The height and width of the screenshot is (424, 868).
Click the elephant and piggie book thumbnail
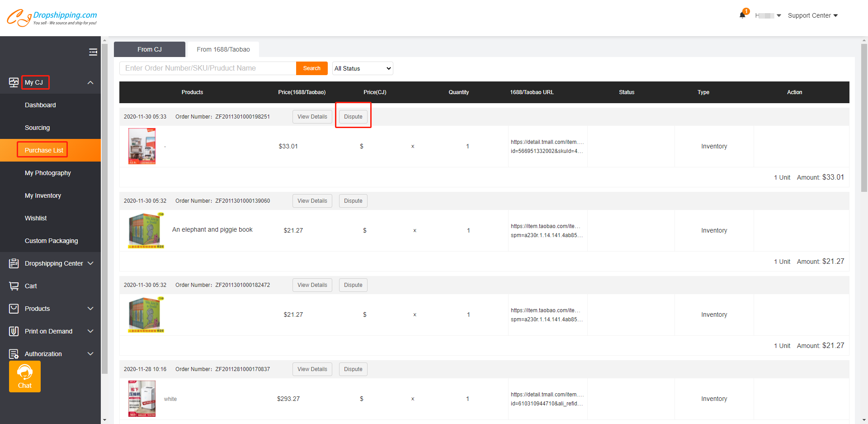pos(146,230)
